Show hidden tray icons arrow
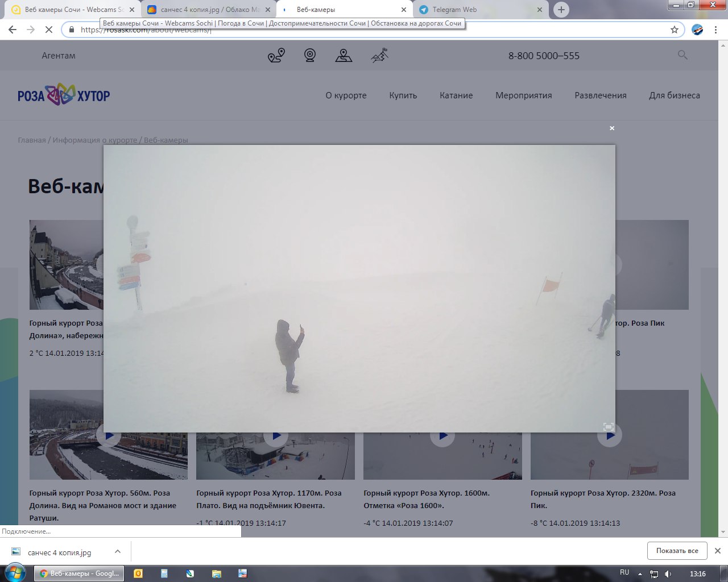 pyautogui.click(x=640, y=573)
